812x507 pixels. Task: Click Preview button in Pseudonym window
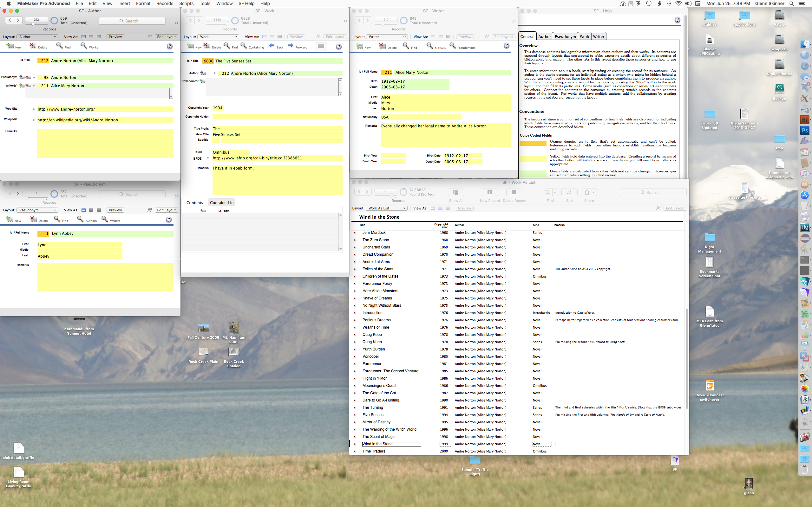tap(115, 210)
